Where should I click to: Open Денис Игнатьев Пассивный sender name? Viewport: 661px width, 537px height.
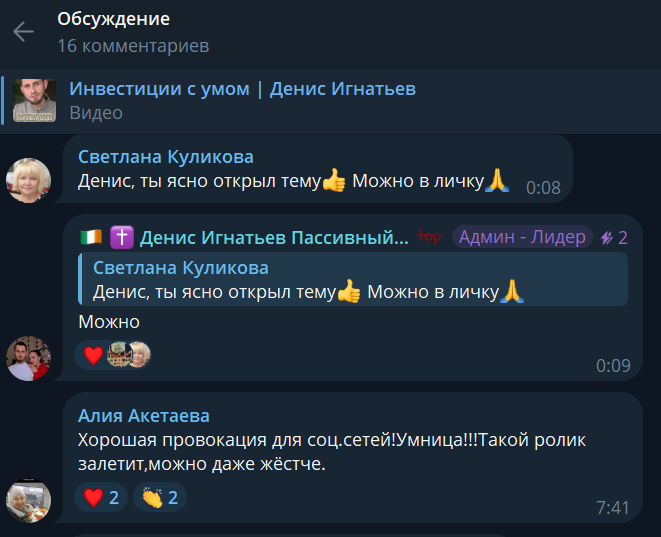pyautogui.click(x=274, y=238)
